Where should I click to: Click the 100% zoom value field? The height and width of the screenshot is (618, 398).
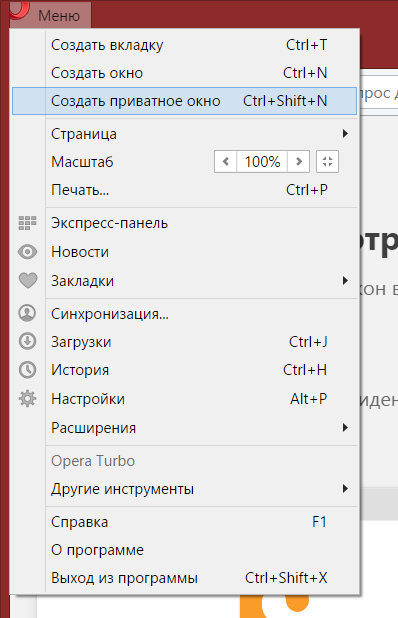(262, 162)
